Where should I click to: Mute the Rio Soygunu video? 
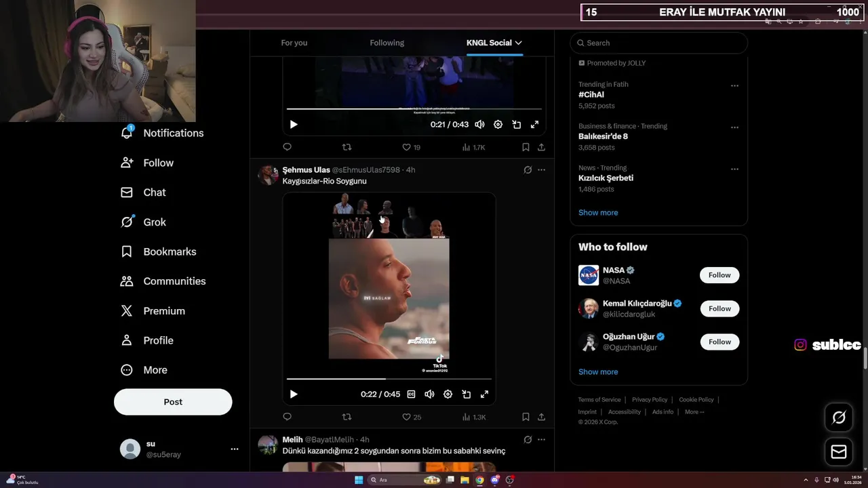coord(429,394)
